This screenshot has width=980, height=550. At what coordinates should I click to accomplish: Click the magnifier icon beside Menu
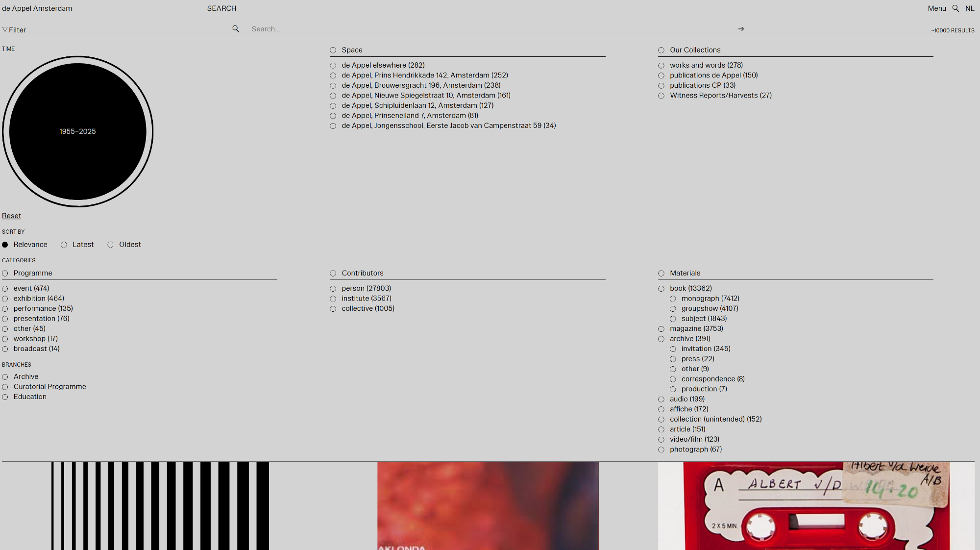(955, 8)
